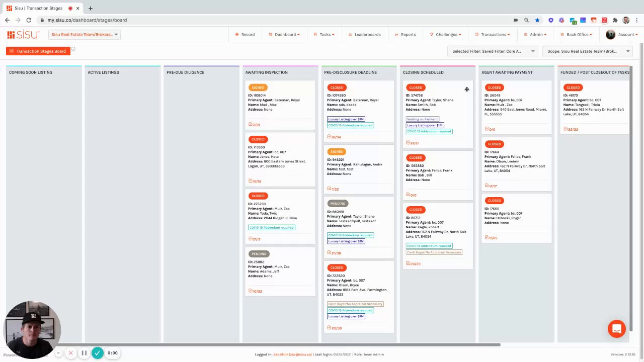Image resolution: width=644 pixels, height=362 pixels.
Task: Pause the screen recording
Action: (84, 353)
